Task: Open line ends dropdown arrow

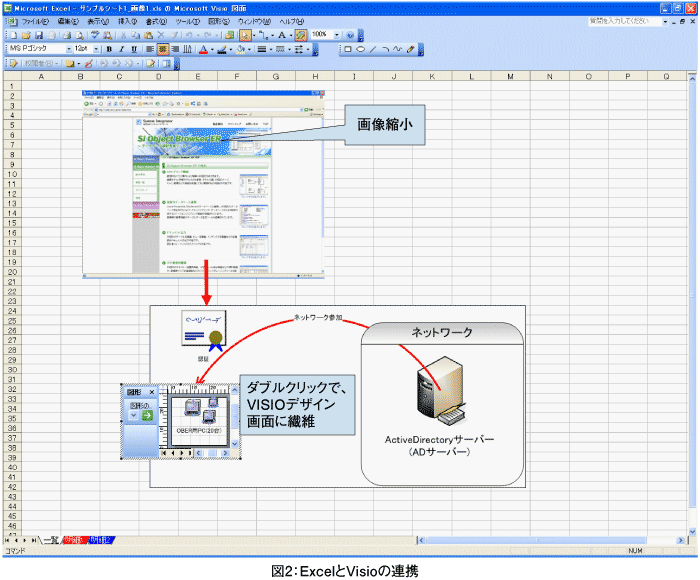Action: coord(308,50)
